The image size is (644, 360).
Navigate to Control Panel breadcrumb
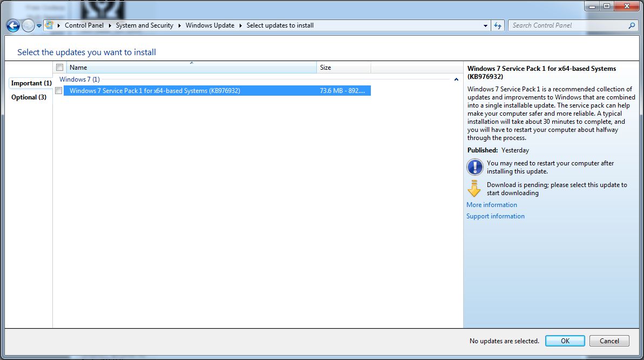pyautogui.click(x=84, y=25)
